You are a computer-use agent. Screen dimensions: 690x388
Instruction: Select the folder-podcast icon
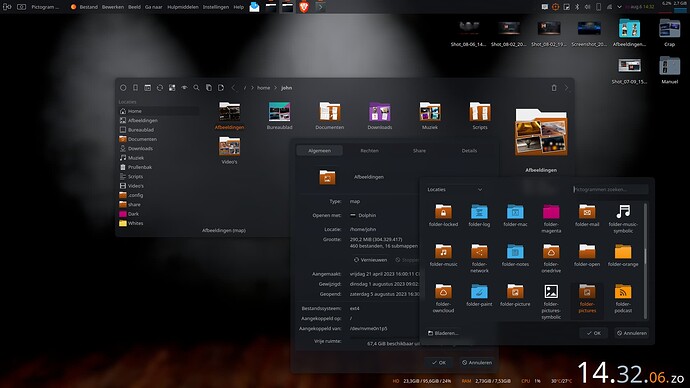tap(623, 299)
